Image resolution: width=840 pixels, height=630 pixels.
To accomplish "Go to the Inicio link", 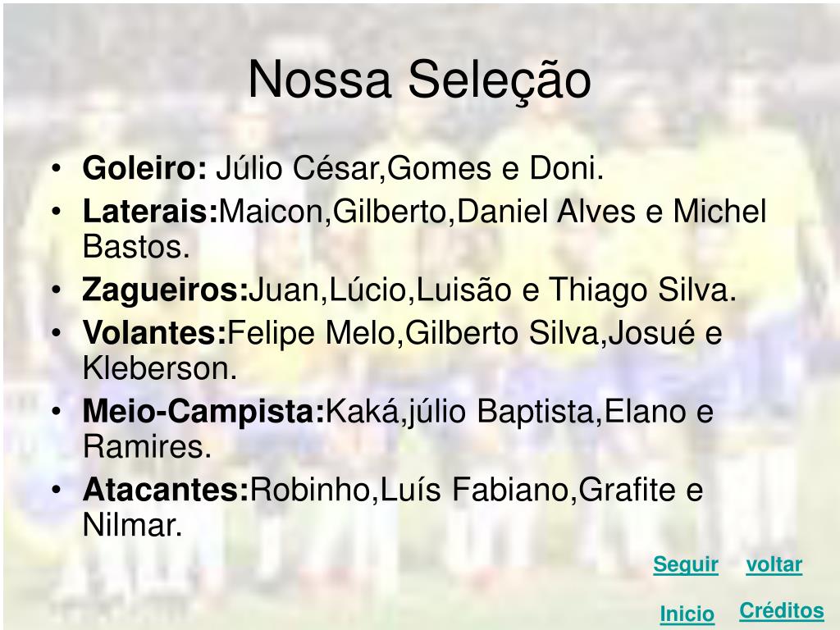I will (687, 614).
